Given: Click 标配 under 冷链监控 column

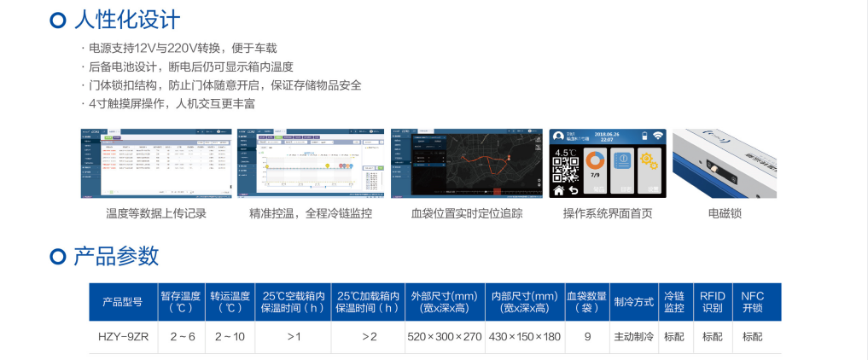Looking at the screenshot, I should [673, 336].
